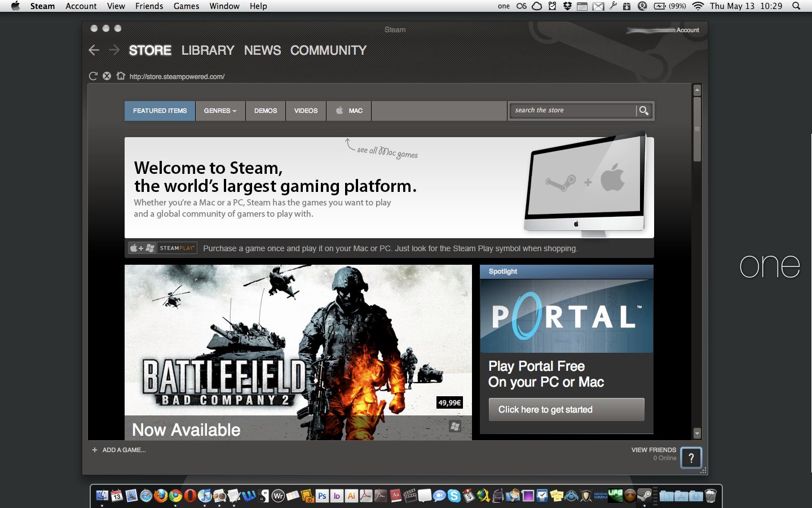Switch to the LIBRARY section

pyautogui.click(x=208, y=50)
